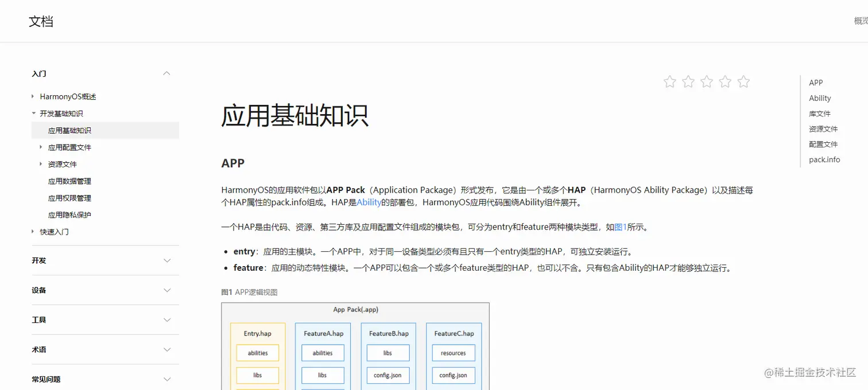Expand HarmonyOS概述 tree arrow
The width and height of the screenshot is (868, 390).
33,96
